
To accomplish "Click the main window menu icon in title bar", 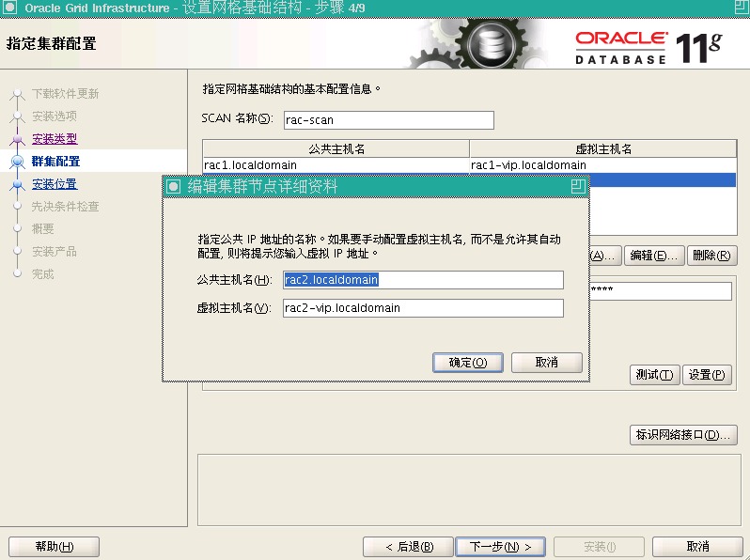I will [9, 8].
